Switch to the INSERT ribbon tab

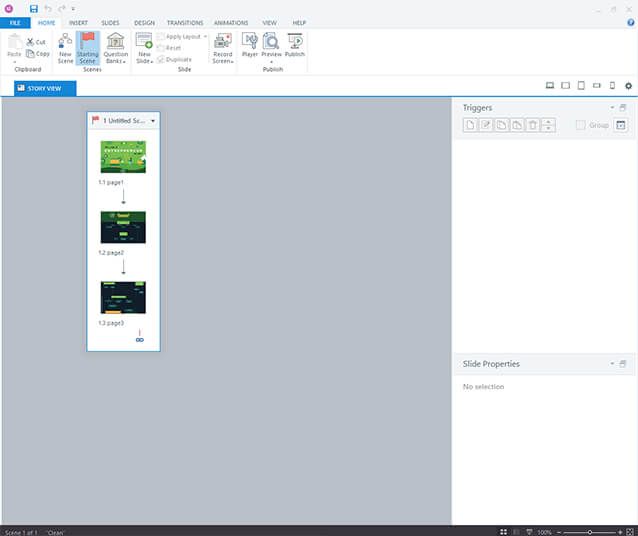(78, 23)
